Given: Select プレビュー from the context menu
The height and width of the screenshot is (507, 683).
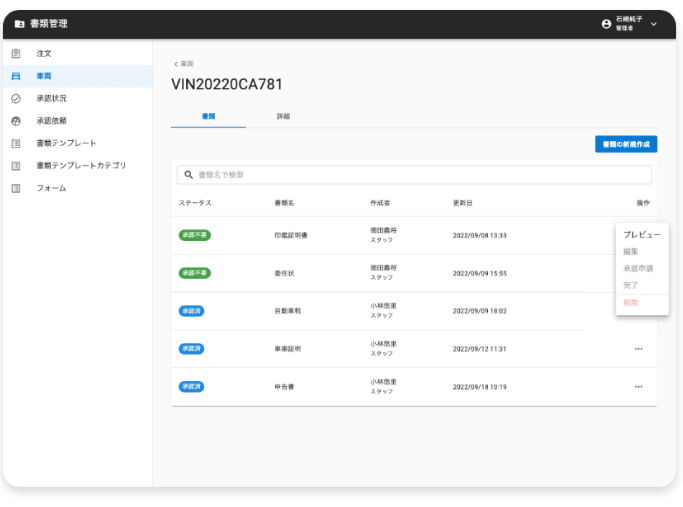Looking at the screenshot, I should click(641, 234).
